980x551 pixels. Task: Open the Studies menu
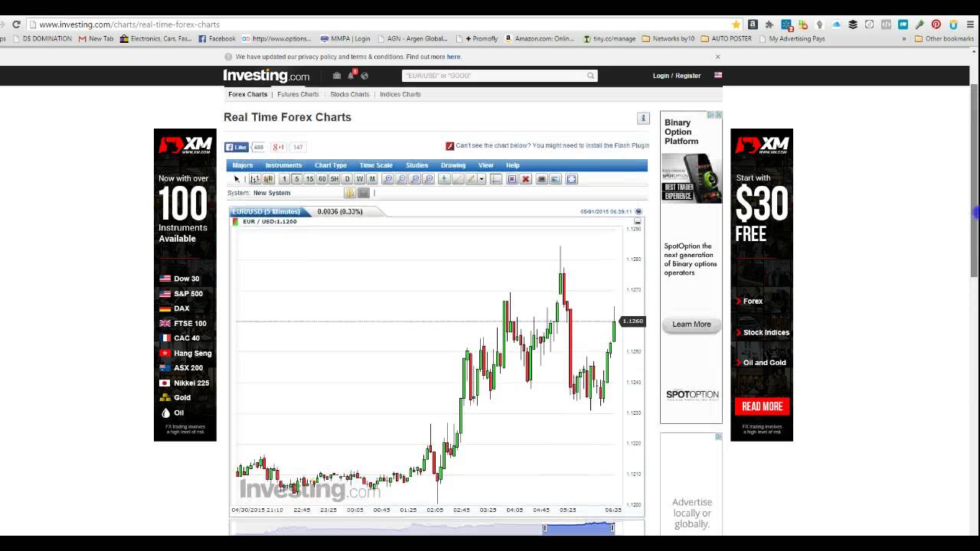tap(417, 165)
